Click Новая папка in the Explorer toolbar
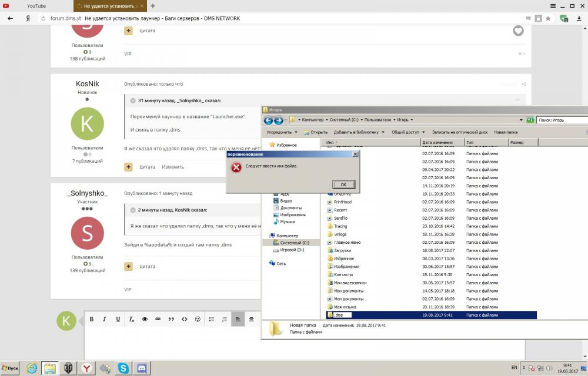Image resolution: width=588 pixels, height=376 pixels. click(x=506, y=132)
